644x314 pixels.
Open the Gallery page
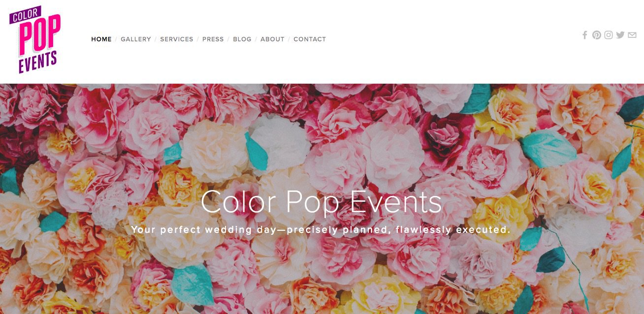(x=136, y=39)
